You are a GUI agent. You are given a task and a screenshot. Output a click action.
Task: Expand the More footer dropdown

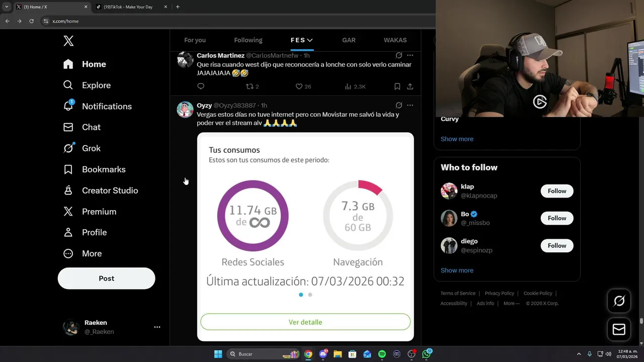(512, 303)
